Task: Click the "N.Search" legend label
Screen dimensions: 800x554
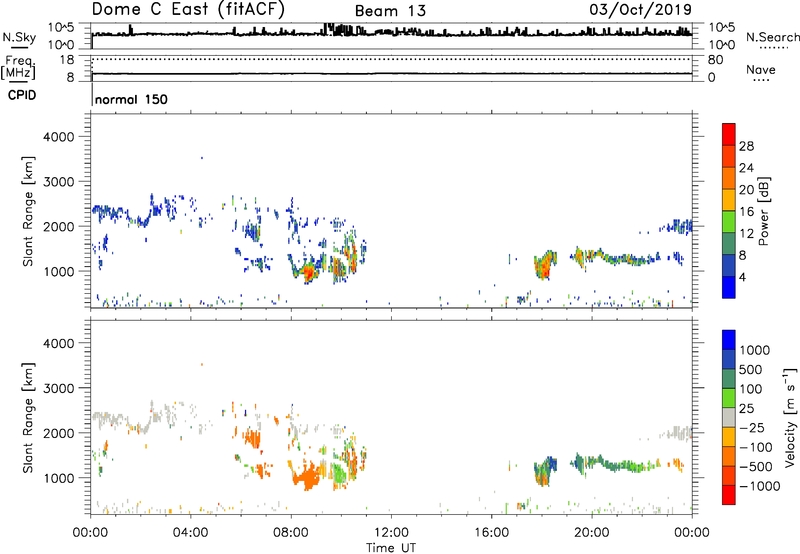Action: 773,37
